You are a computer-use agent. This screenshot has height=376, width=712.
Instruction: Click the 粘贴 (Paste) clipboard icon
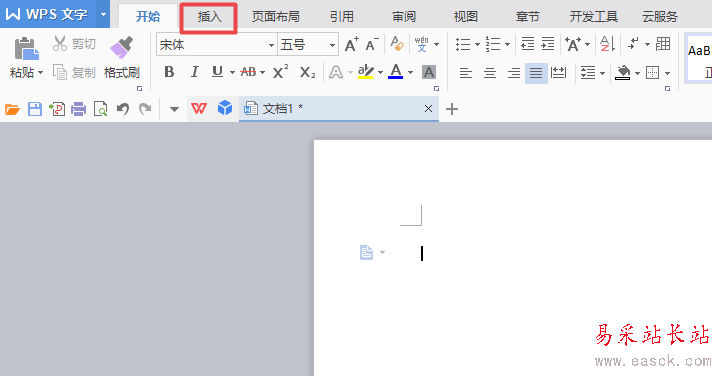click(26, 49)
